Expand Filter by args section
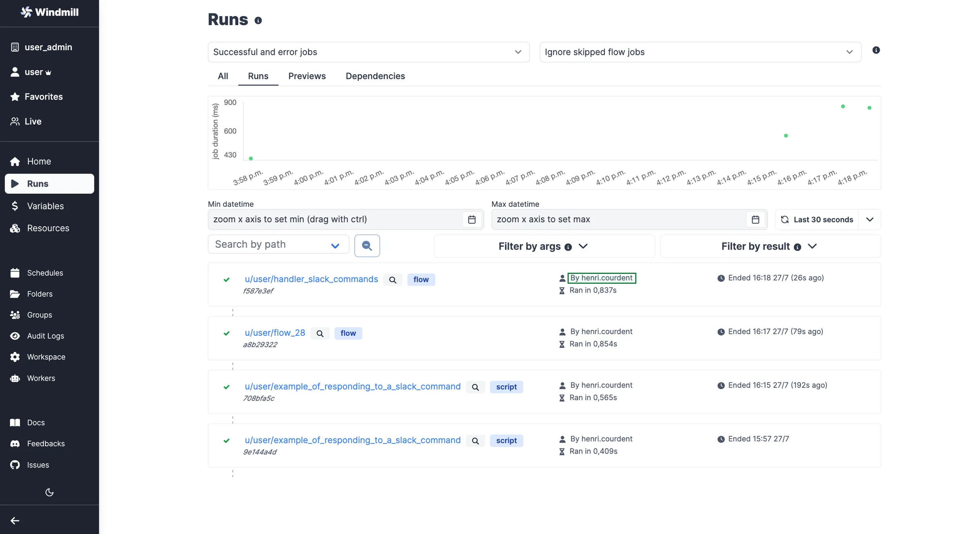Screen dimensions: 980x534 tap(544, 246)
